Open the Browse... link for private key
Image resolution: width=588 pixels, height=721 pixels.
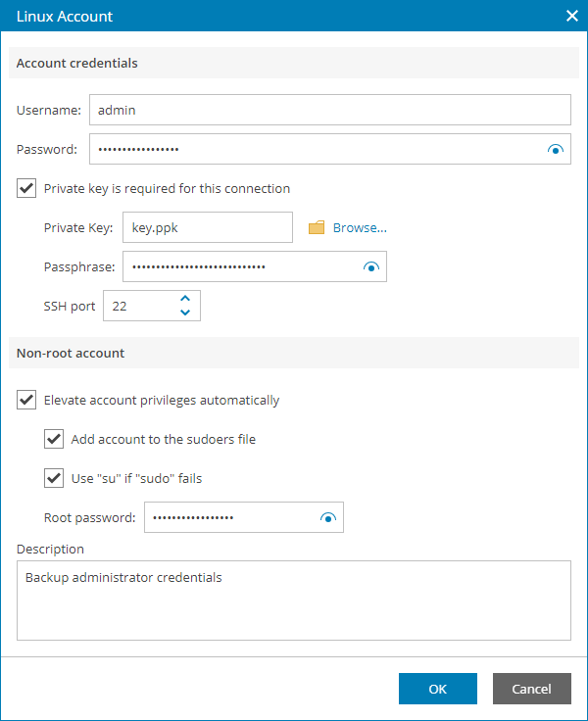coord(360,228)
